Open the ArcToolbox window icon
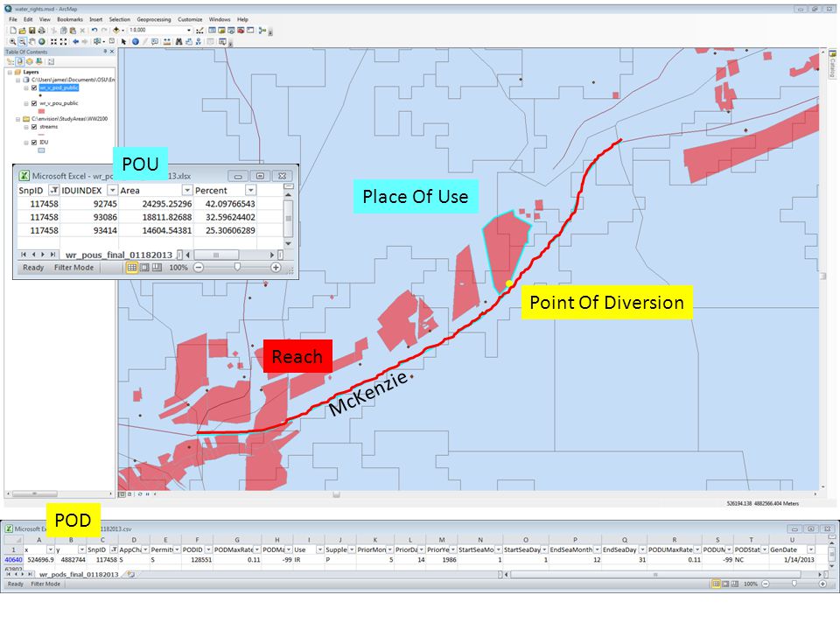This screenshot has height=630, width=840. [x=241, y=31]
